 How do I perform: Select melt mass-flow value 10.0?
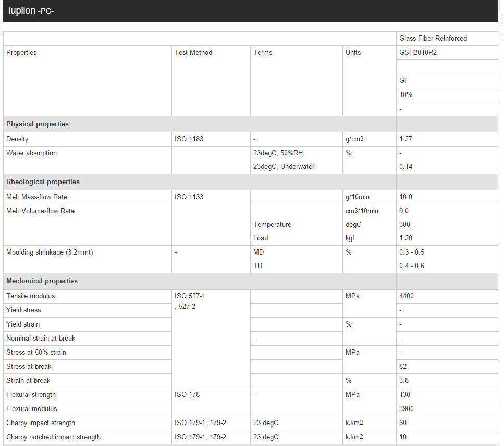pos(405,197)
